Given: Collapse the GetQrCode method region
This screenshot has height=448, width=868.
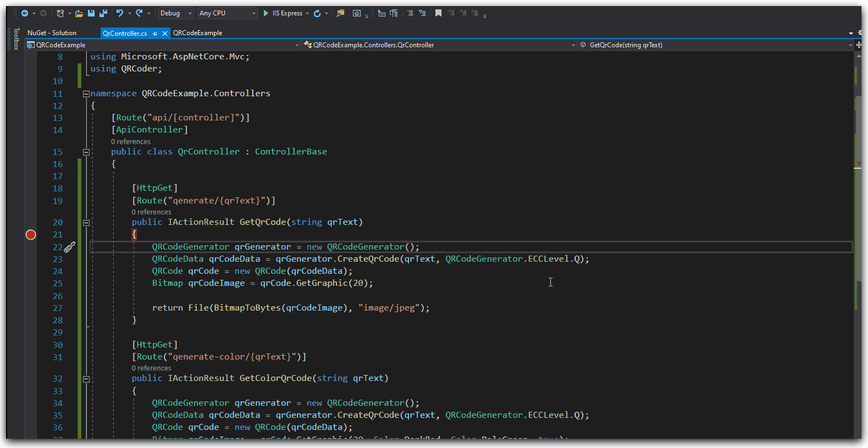Looking at the screenshot, I should pos(86,223).
